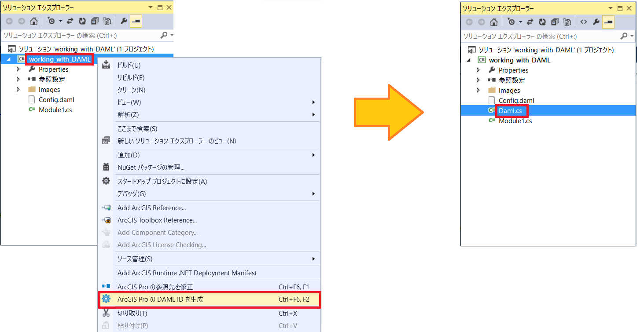Collapse working_with_DAML project node in right panel
Image resolution: width=644 pixels, height=332 pixels.
pyautogui.click(x=469, y=60)
